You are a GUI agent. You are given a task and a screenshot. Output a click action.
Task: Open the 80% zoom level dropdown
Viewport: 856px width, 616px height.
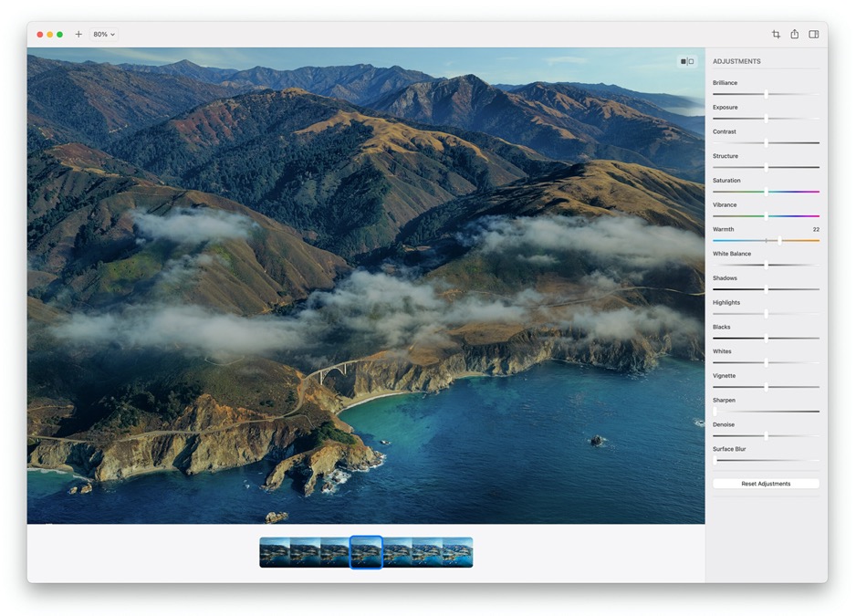pyautogui.click(x=104, y=35)
